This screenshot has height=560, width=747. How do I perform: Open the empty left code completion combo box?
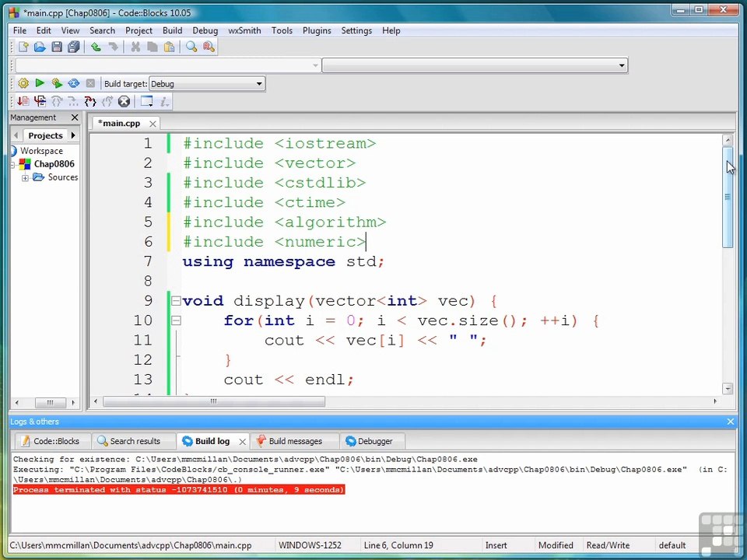coord(167,65)
